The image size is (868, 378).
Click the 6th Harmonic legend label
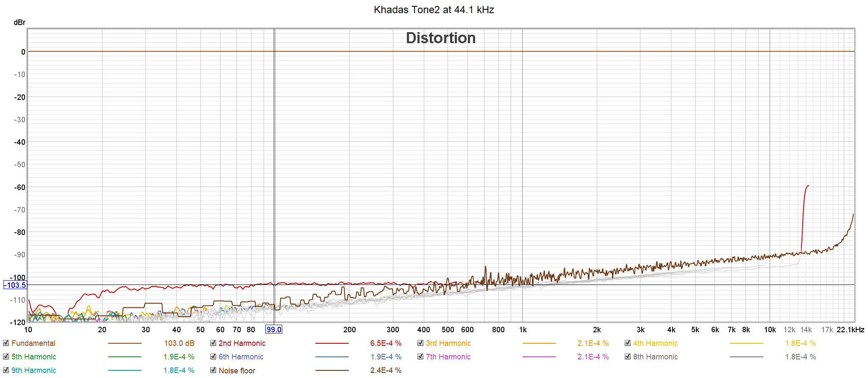241,357
